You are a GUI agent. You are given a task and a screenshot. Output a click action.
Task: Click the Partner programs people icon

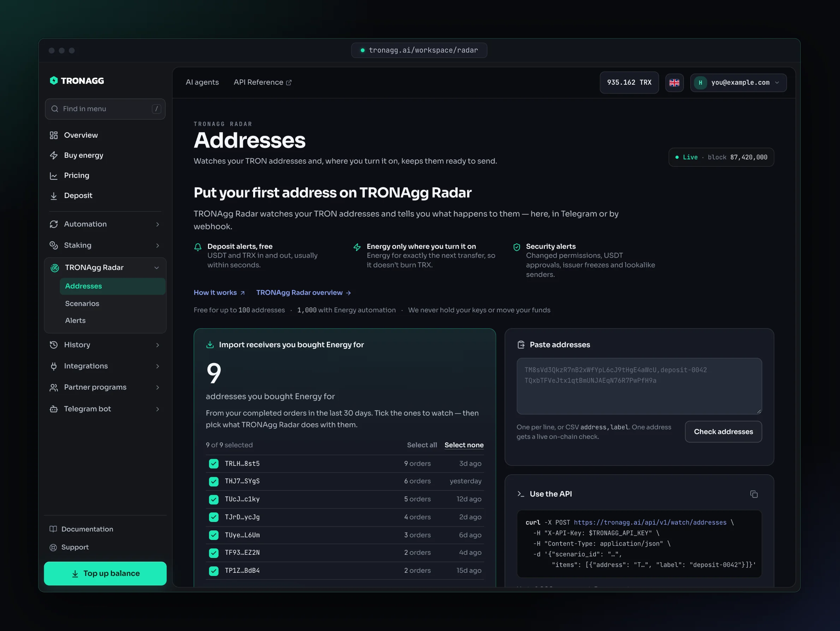pyautogui.click(x=54, y=387)
